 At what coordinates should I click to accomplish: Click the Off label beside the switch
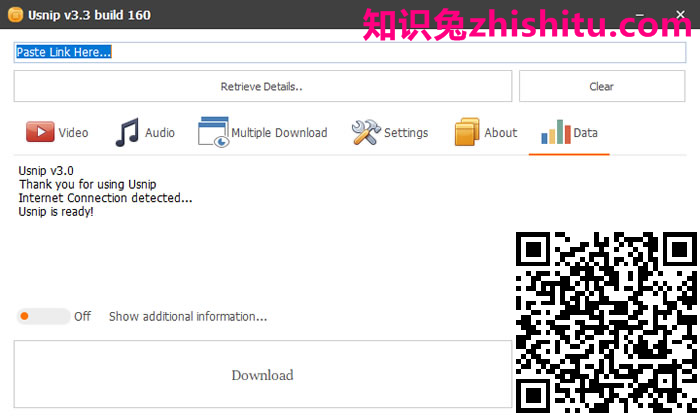tap(83, 316)
